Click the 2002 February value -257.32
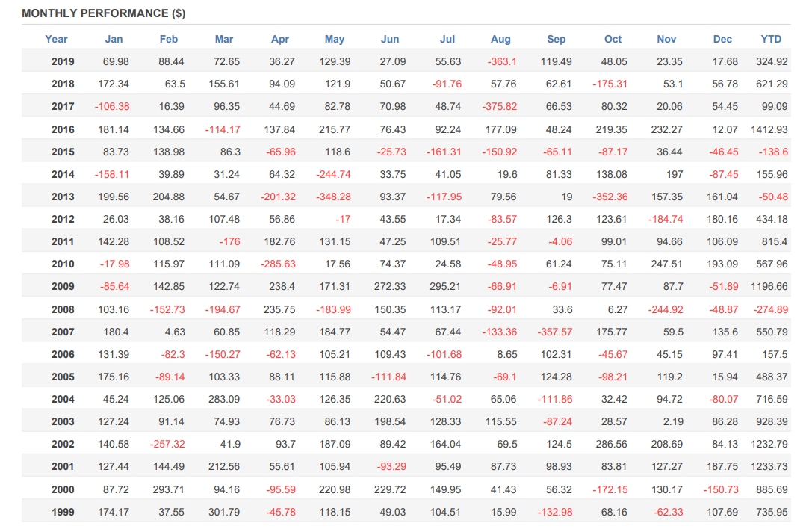This screenshot has width=812, height=529. point(167,445)
